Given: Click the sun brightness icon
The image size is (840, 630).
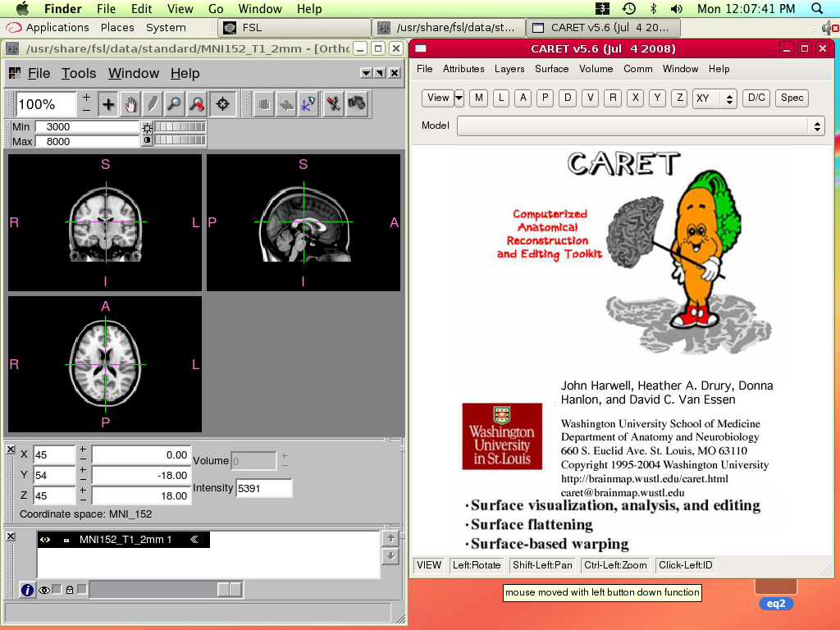Looking at the screenshot, I should 147,127.
